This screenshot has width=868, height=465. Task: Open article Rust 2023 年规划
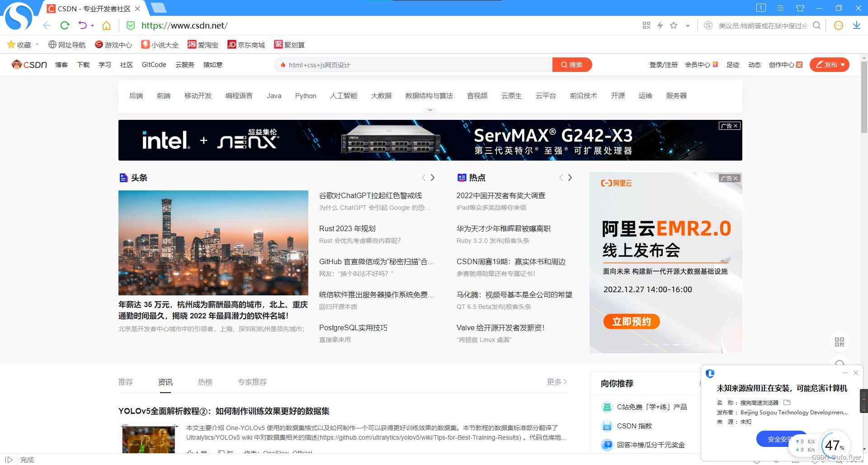347,228
